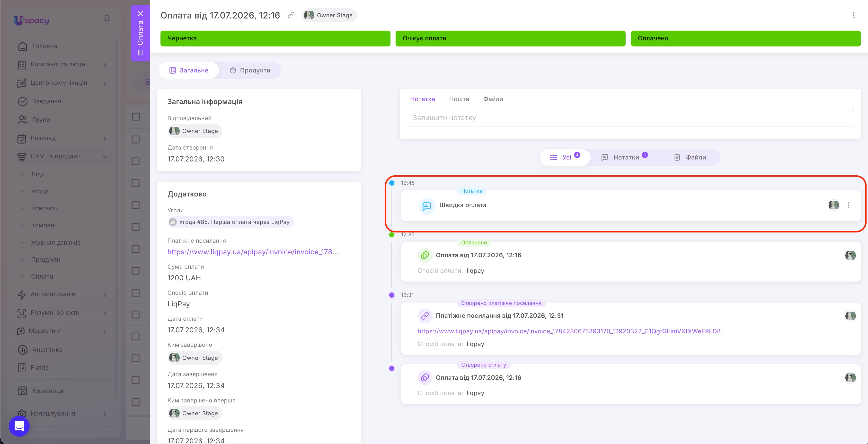Tick the second checkbox in the list
868x444 pixels.
[x=136, y=140]
